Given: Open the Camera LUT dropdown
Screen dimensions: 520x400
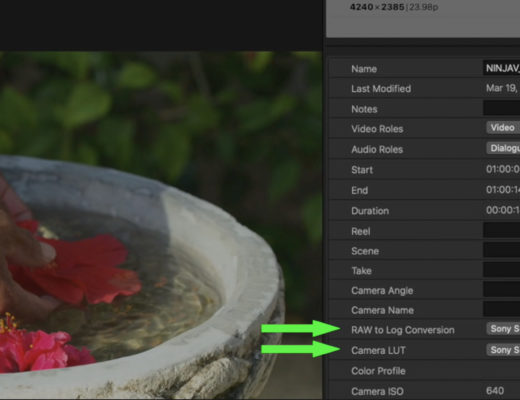Looking at the screenshot, I should (503, 350).
